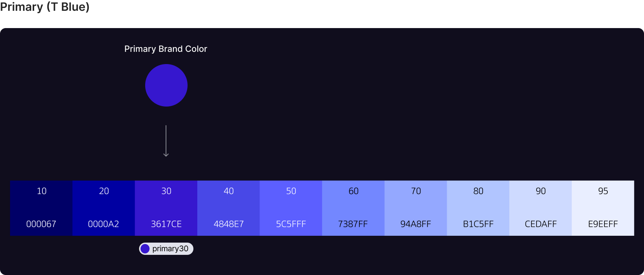Select the 70 swatch 94A8FF
644x275 pixels.
pos(416,208)
